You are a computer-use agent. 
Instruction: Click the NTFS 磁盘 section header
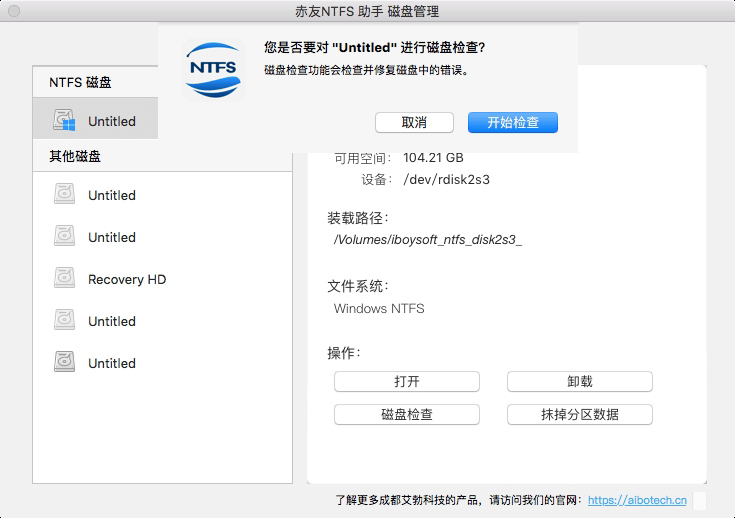80,83
